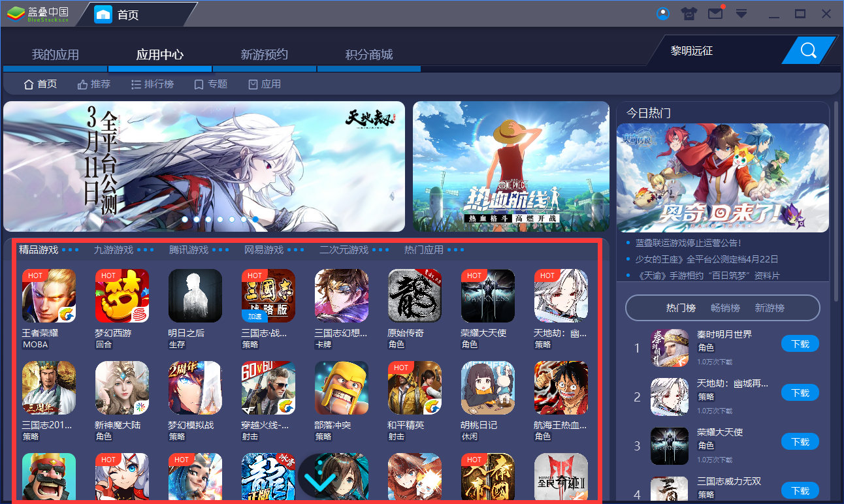Open the 排行榜 rankings section
The width and height of the screenshot is (844, 504).
(152, 84)
